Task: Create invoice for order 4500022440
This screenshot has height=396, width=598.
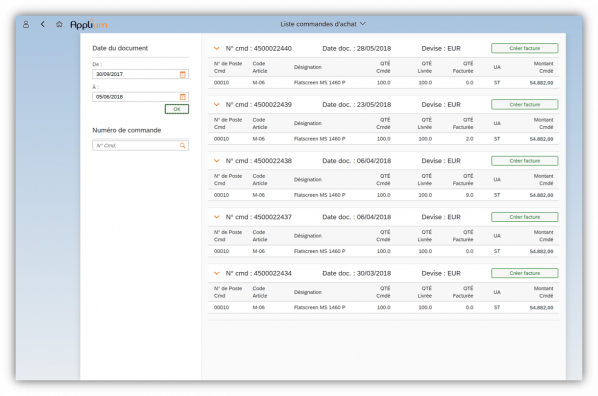Action: [x=524, y=48]
